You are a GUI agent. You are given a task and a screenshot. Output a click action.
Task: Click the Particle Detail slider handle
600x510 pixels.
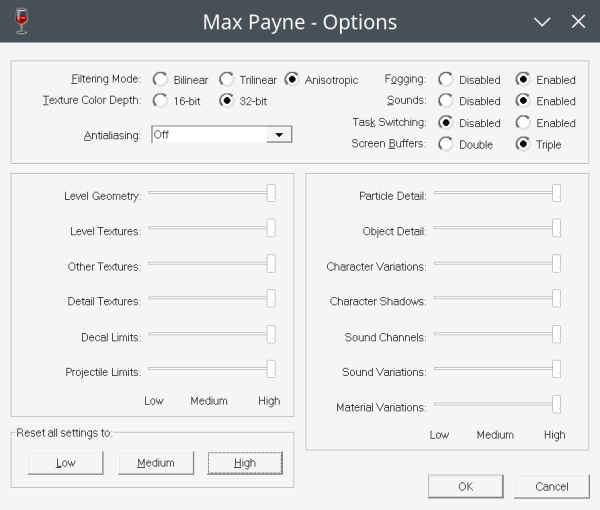[556, 193]
